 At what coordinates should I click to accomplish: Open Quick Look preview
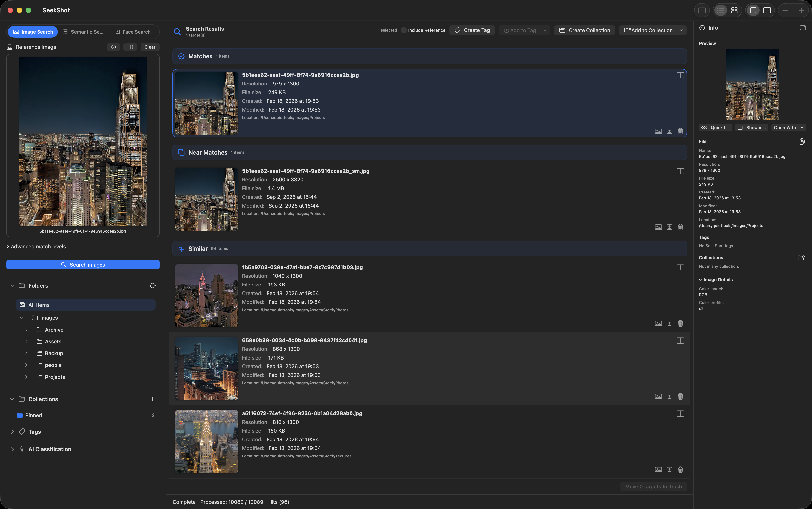[716, 128]
